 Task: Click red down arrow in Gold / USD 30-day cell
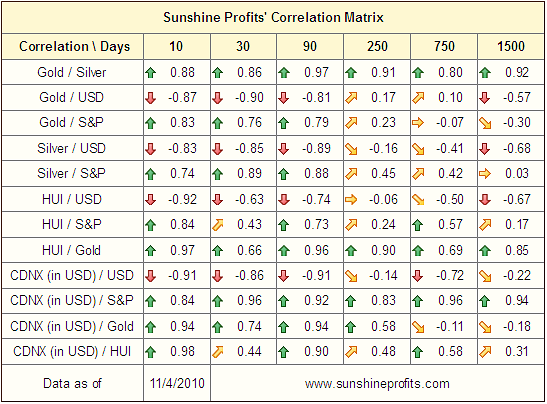pos(217,98)
